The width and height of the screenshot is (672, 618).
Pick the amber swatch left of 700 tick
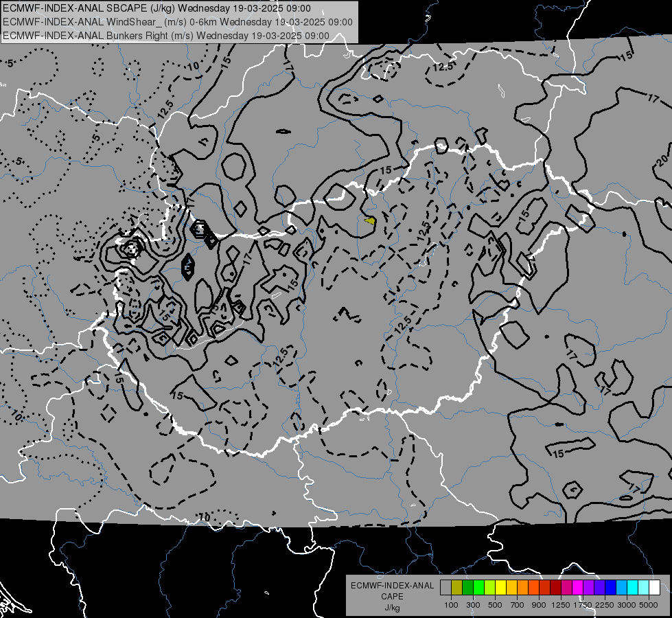511,588
